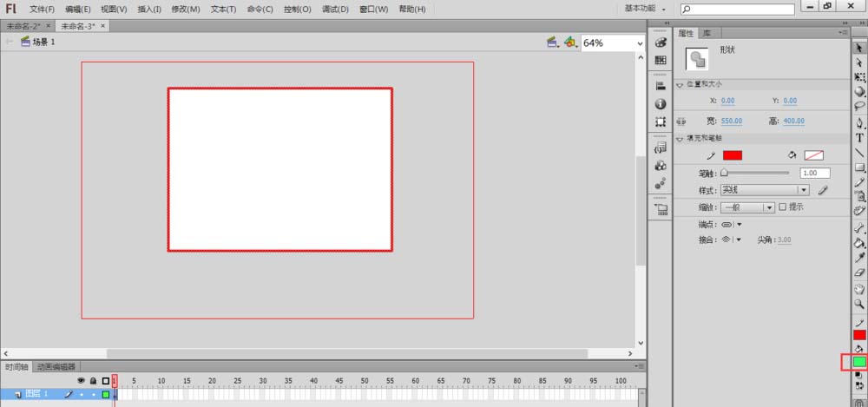Image resolution: width=868 pixels, height=407 pixels.
Task: Click the 高 height value 400.00
Action: pos(794,121)
